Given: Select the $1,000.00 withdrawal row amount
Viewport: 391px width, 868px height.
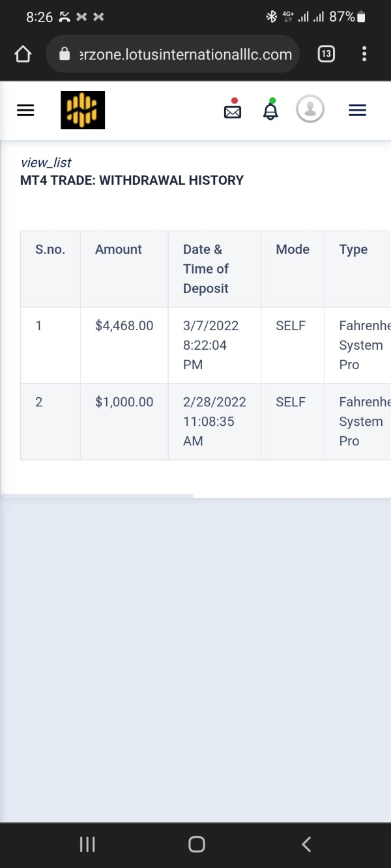Looking at the screenshot, I should (124, 402).
